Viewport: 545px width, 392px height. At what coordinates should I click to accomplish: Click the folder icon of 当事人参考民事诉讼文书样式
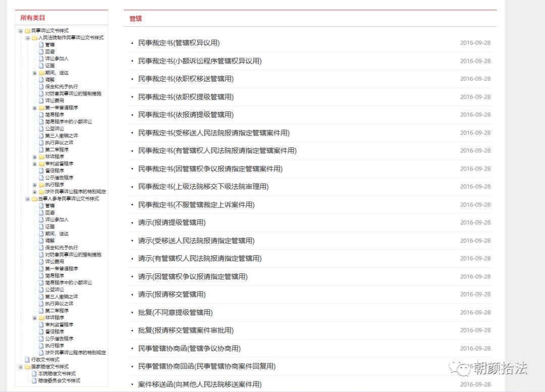pos(34,199)
